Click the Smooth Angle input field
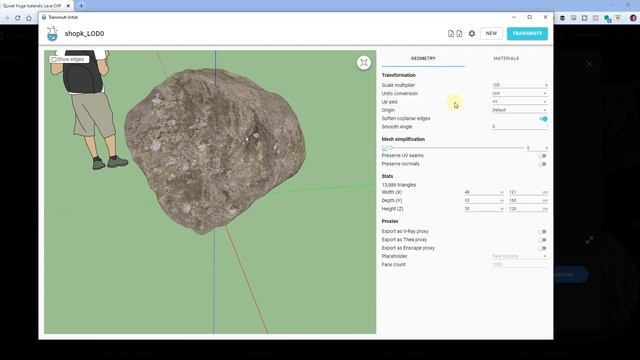This screenshot has width=640, height=360. click(x=520, y=127)
